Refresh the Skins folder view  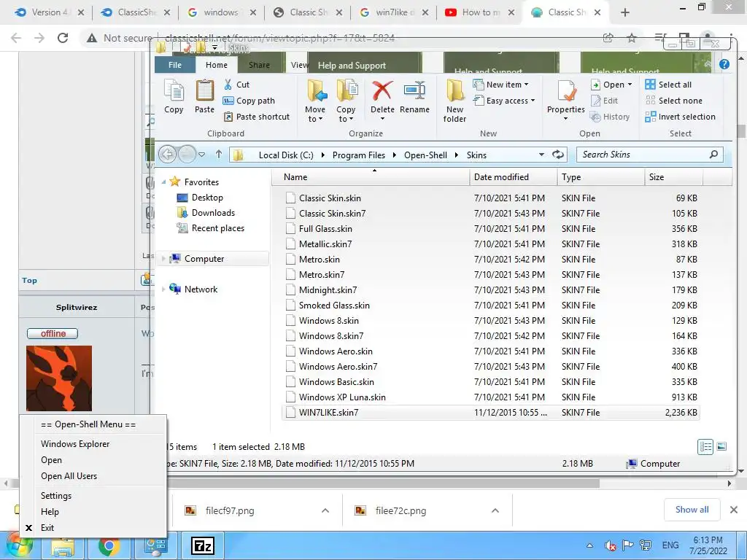558,155
